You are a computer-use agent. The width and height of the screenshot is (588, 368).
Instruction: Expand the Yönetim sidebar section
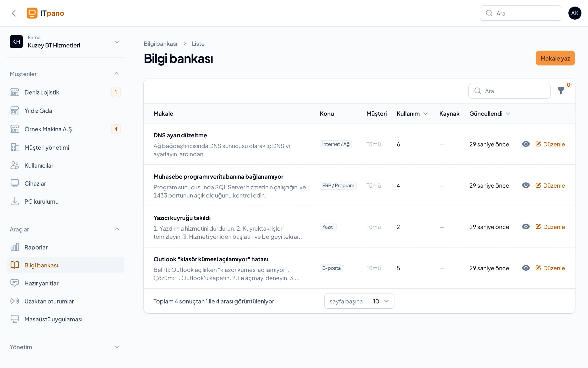[117, 347]
